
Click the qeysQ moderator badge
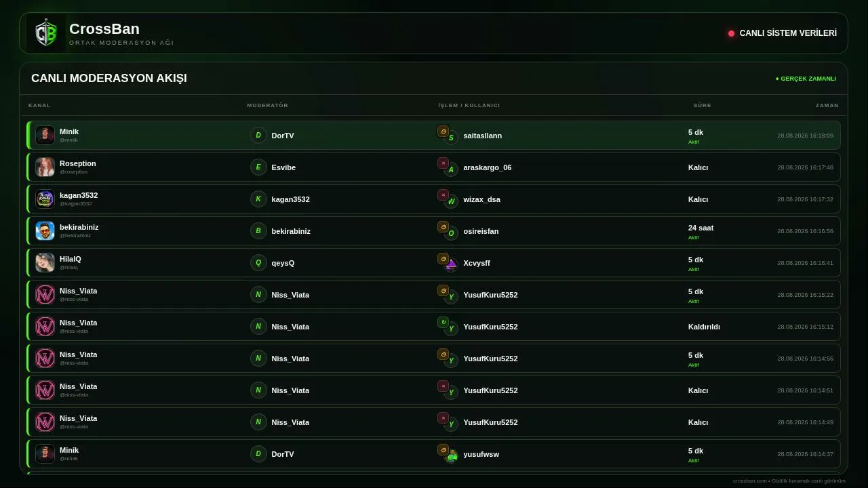coord(258,263)
